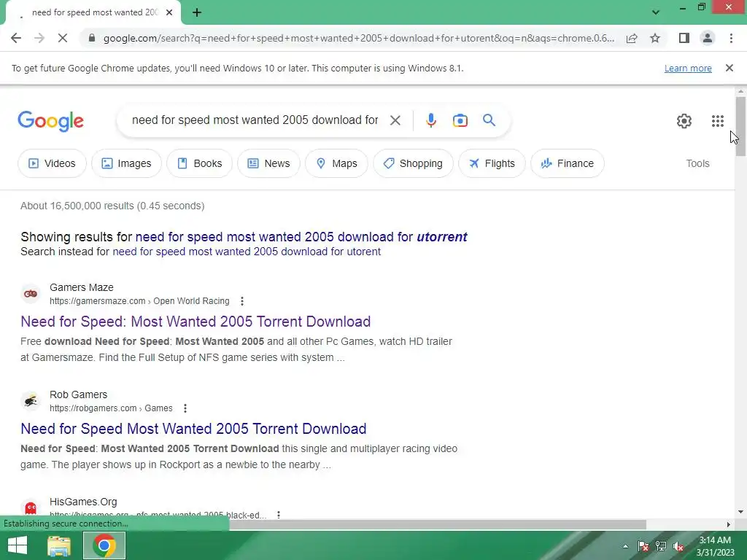This screenshot has height=560, width=747.
Task: Open the Google apps grid
Action: click(718, 121)
